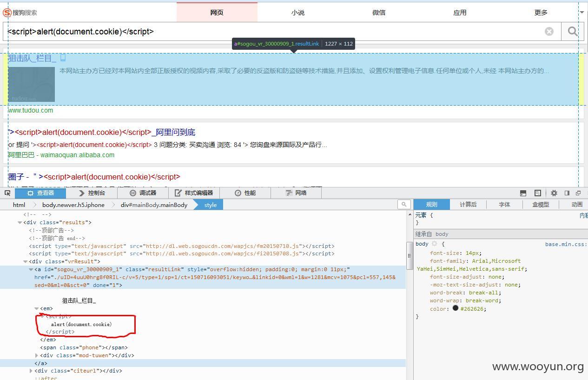Open the waimaoquan.alibaba.com URL

77,155
